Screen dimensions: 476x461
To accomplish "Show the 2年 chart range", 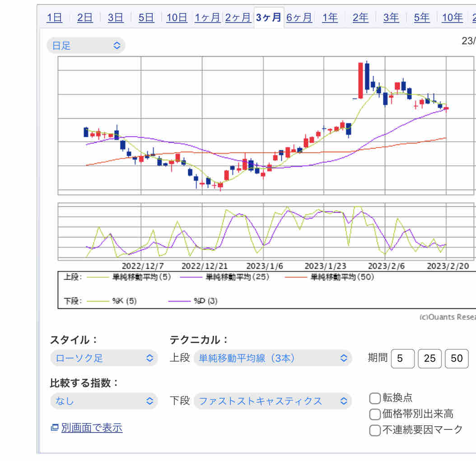I will (360, 18).
